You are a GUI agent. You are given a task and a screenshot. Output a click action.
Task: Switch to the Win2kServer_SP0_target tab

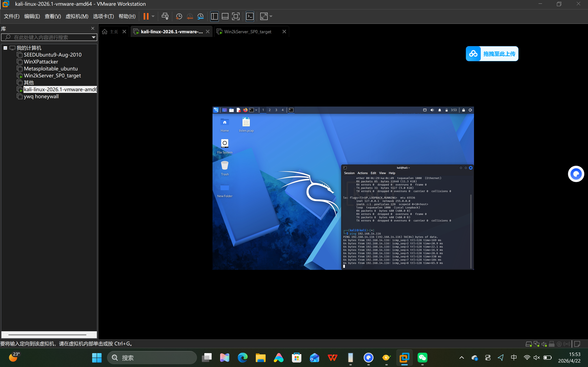click(x=247, y=32)
